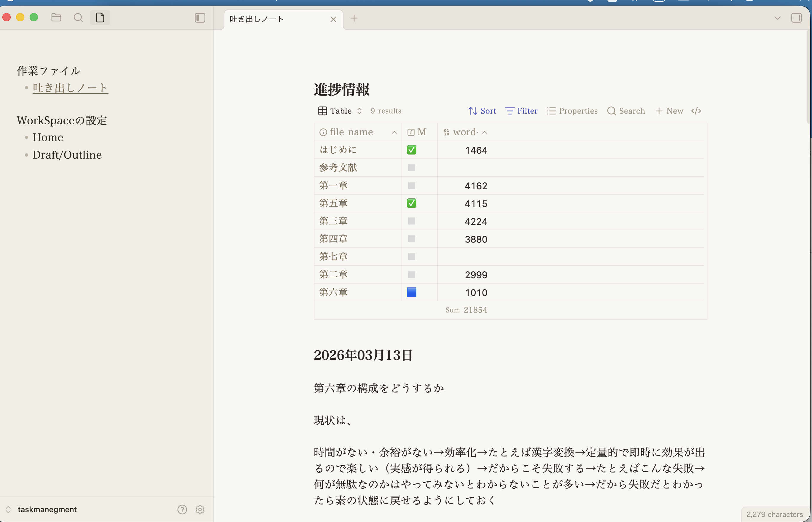Image resolution: width=812 pixels, height=522 pixels.
Task: Click the 2026年03月13日 heading
Action: pyautogui.click(x=363, y=355)
